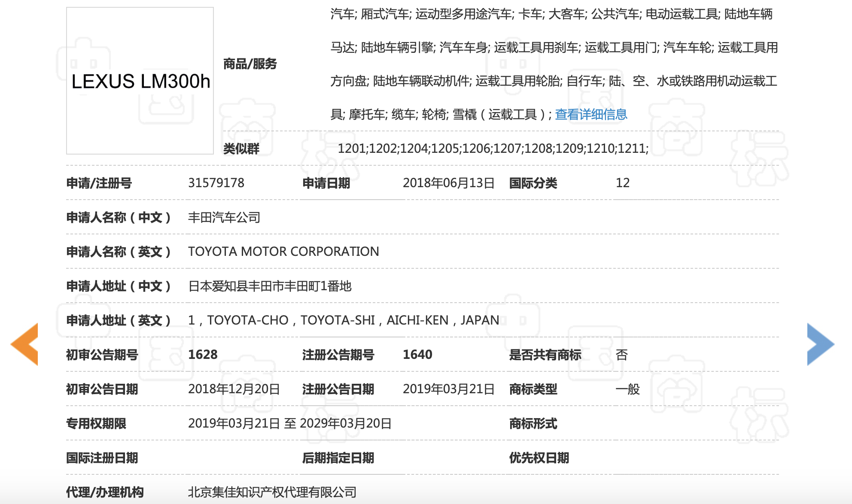
Task: Click the orange previous arrow icon
Action: [25, 344]
